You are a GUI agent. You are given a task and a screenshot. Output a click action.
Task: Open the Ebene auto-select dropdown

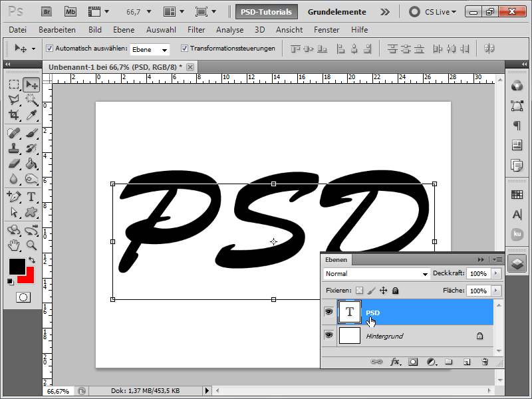coord(150,49)
